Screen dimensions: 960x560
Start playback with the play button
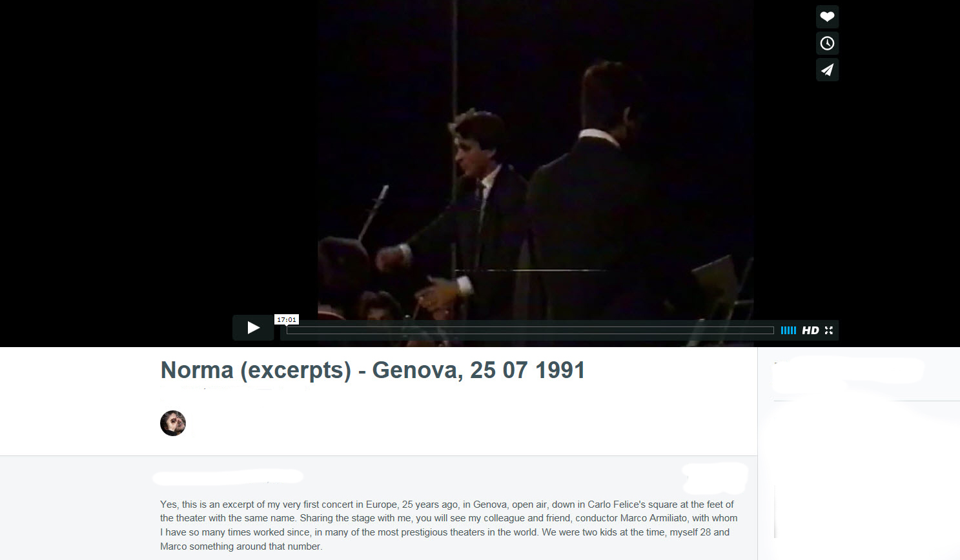click(253, 328)
